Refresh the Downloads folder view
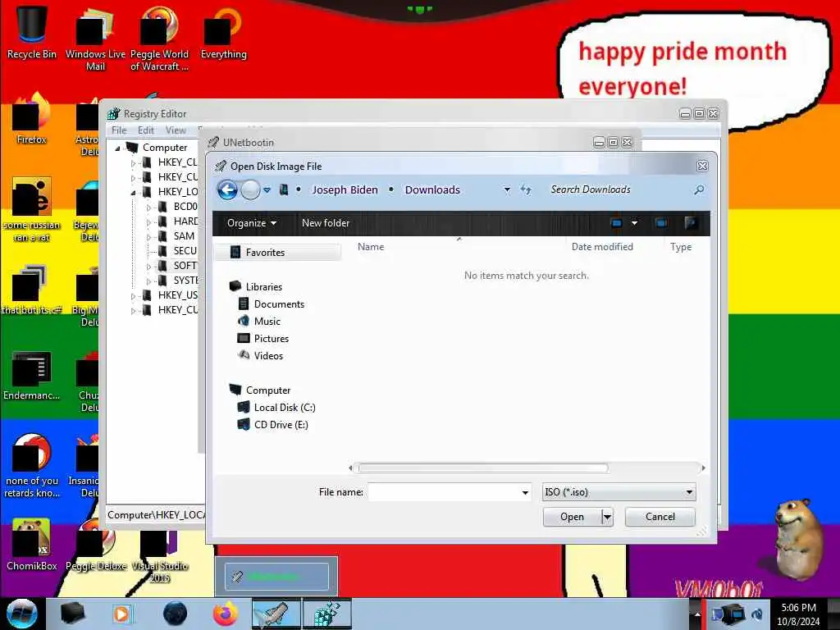 (526, 189)
